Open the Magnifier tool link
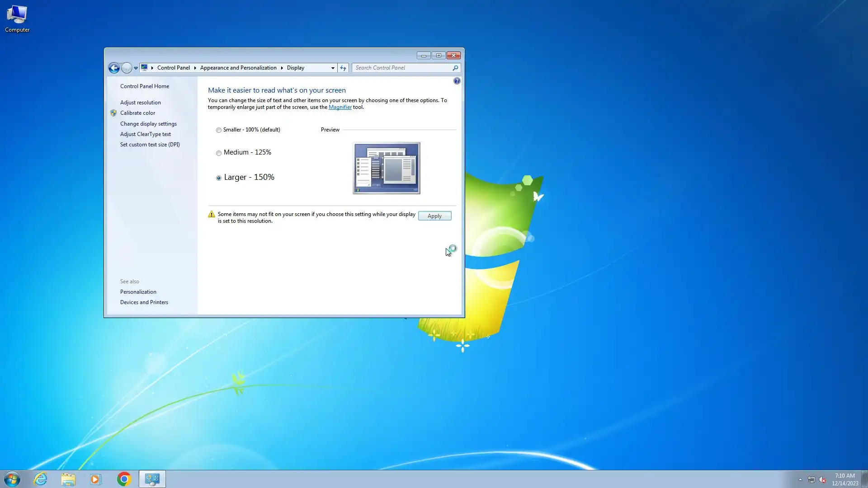This screenshot has height=488, width=868. (x=340, y=107)
